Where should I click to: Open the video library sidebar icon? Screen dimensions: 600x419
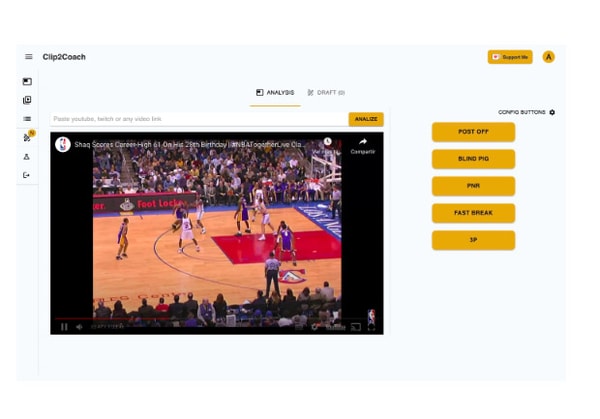[28, 100]
